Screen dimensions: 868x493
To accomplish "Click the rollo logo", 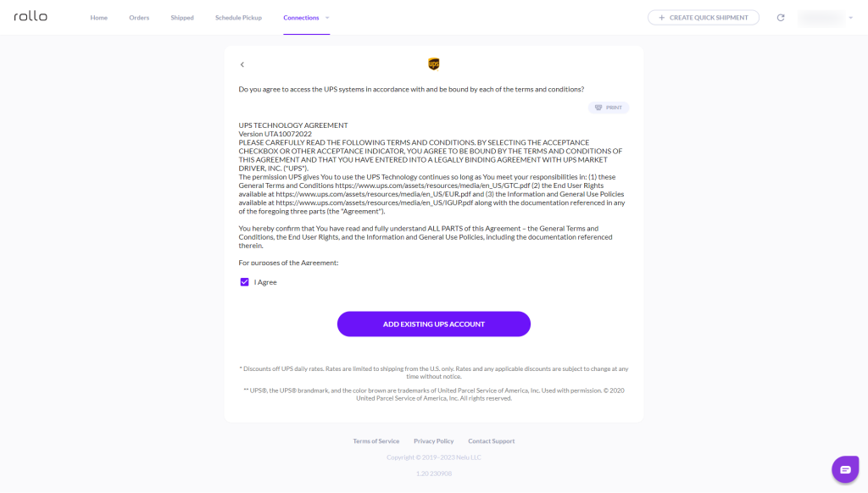I will point(30,16).
